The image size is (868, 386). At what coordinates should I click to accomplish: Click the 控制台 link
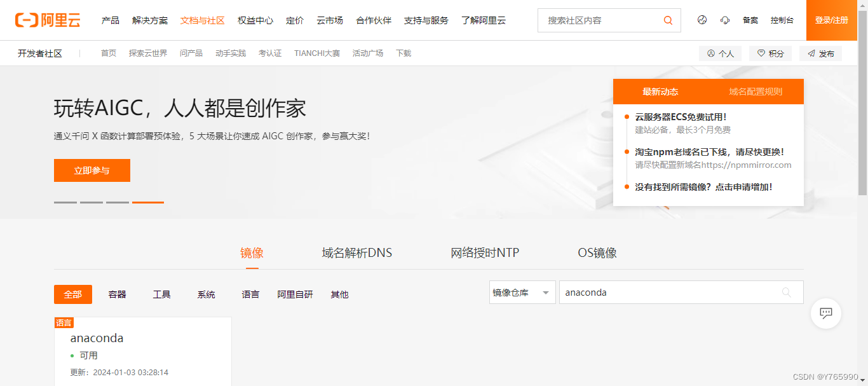tap(782, 20)
